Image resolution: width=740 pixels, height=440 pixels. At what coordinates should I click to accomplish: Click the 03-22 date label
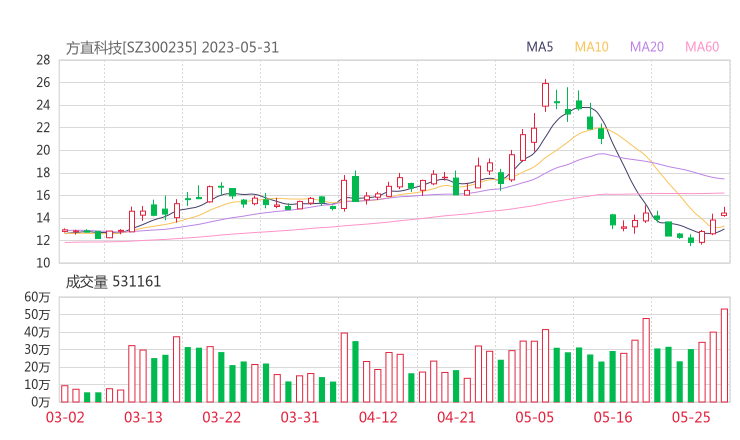tap(221, 417)
